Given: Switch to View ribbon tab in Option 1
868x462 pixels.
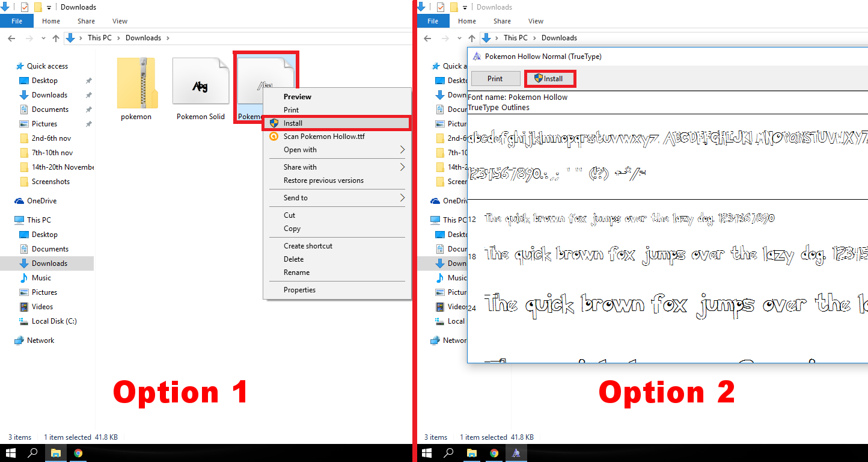Looking at the screenshot, I should pyautogui.click(x=120, y=21).
